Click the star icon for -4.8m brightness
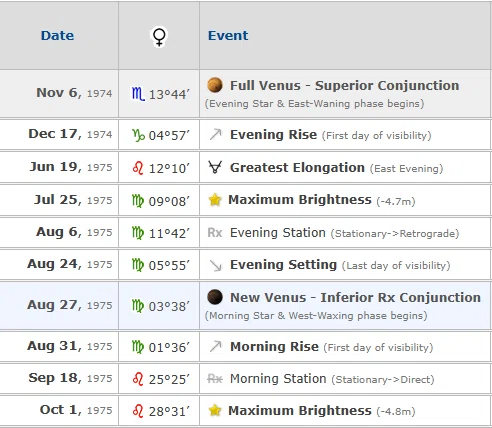This screenshot has height=428, width=492. click(215, 410)
